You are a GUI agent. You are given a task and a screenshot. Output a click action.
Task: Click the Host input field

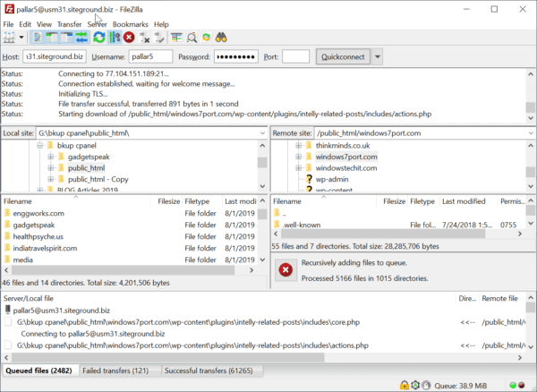coord(55,56)
